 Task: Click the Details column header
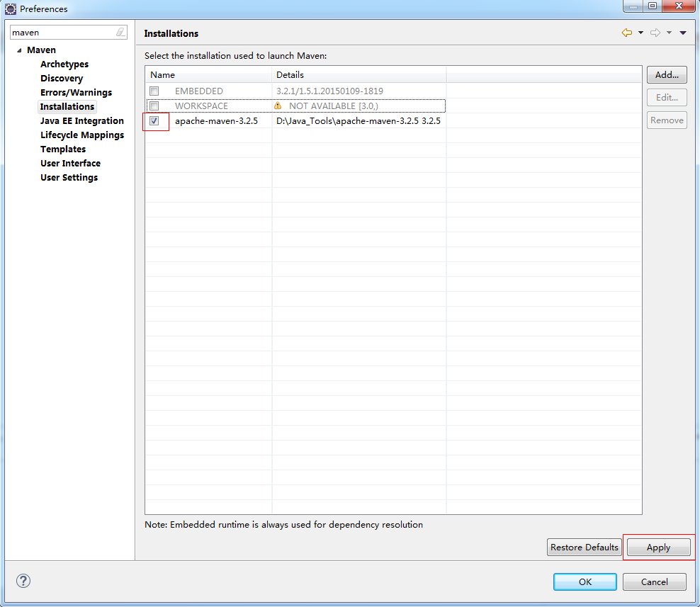pyautogui.click(x=359, y=75)
